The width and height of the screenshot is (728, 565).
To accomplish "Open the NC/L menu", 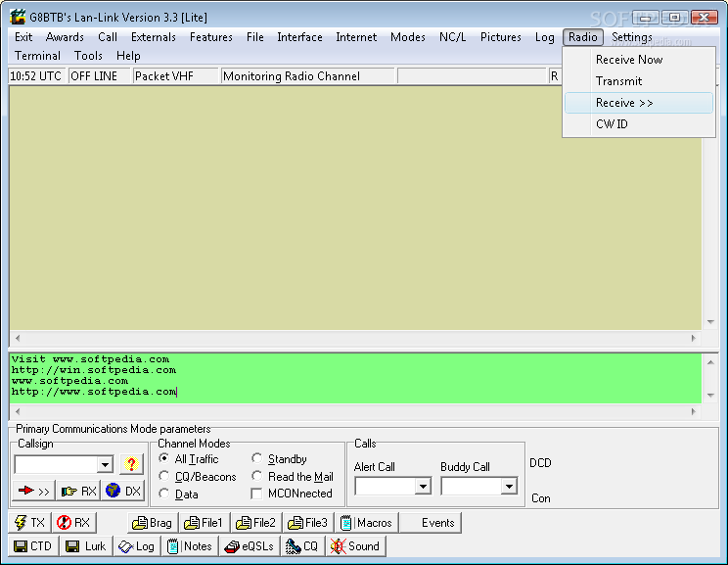I will click(x=452, y=37).
